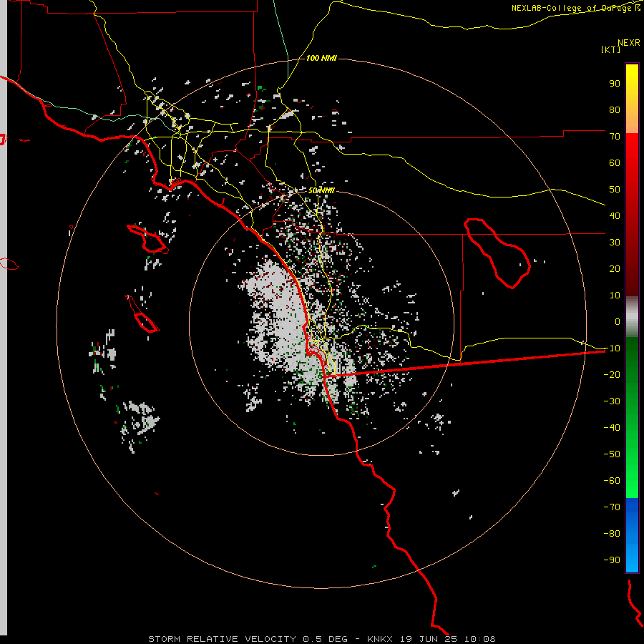Click the red outbound segment of color bar
This screenshot has width=644, height=644.
pos(632,215)
